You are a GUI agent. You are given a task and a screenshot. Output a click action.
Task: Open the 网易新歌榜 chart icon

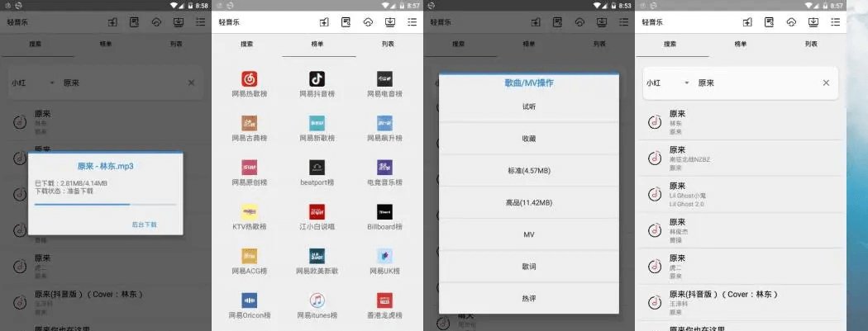click(317, 123)
